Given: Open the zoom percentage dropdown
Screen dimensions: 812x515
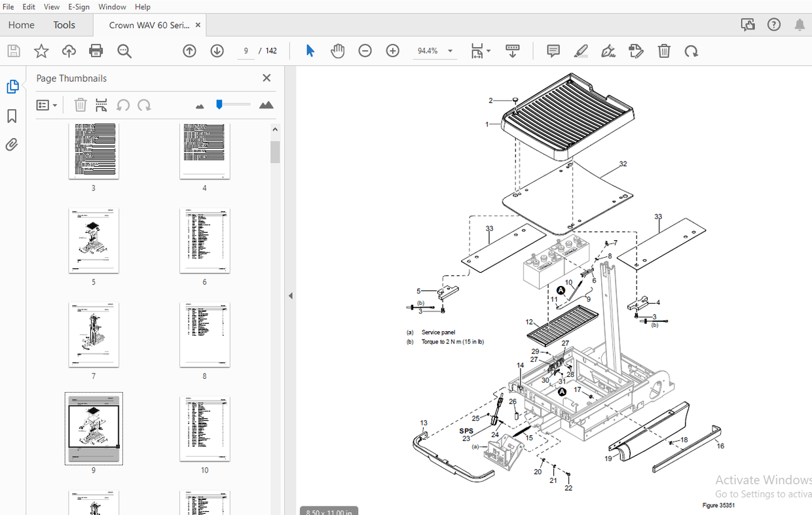Looking at the screenshot, I should pyautogui.click(x=450, y=50).
